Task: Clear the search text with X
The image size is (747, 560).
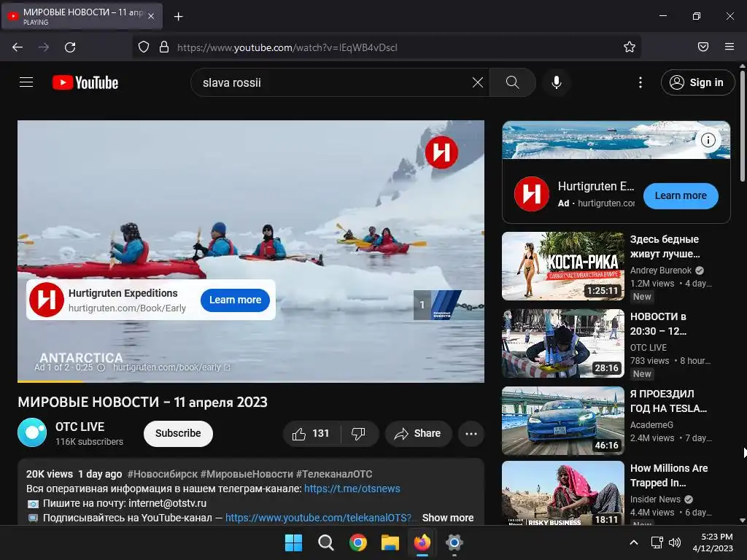Action: [477, 82]
